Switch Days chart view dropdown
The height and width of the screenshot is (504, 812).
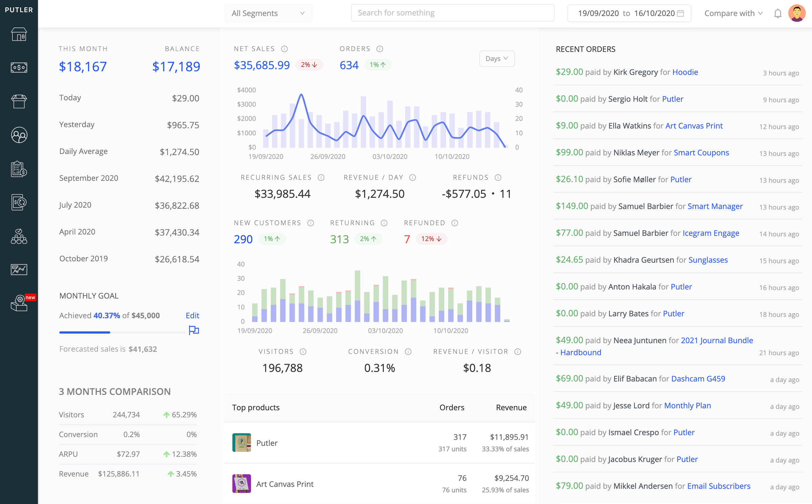point(497,58)
